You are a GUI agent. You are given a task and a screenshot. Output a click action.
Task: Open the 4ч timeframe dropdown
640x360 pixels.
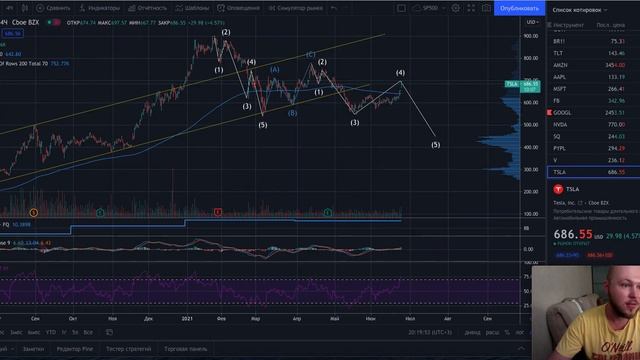coord(9,8)
